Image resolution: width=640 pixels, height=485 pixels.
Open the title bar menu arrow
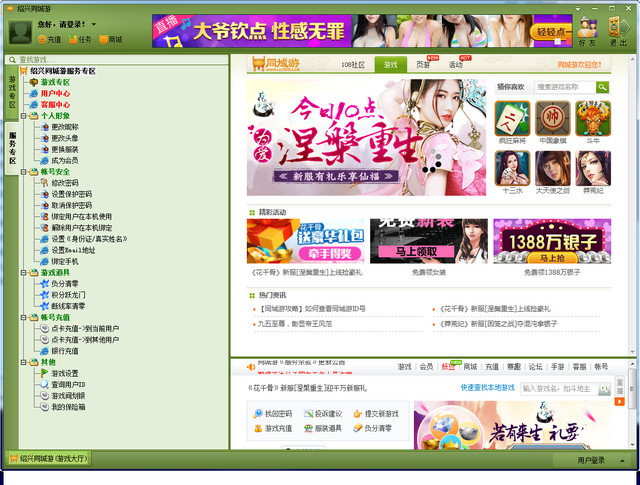[x=578, y=9]
